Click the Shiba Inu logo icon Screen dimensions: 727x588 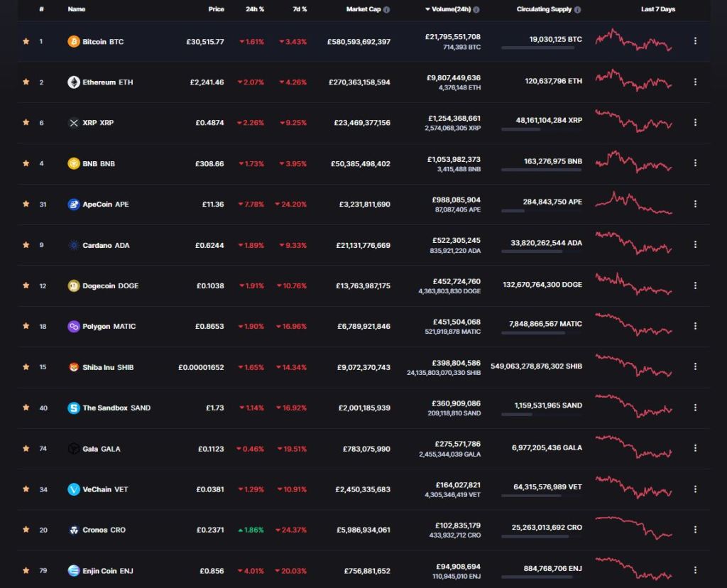coord(74,367)
